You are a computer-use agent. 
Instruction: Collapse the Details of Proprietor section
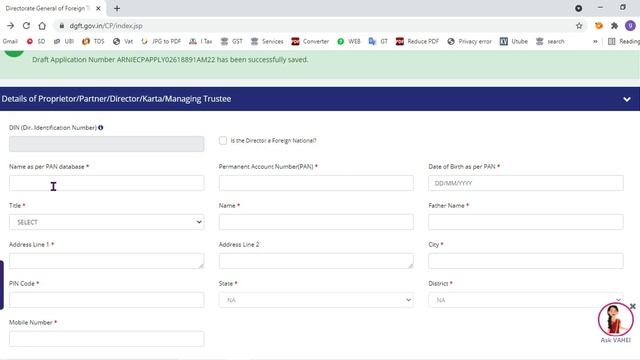[x=627, y=99]
